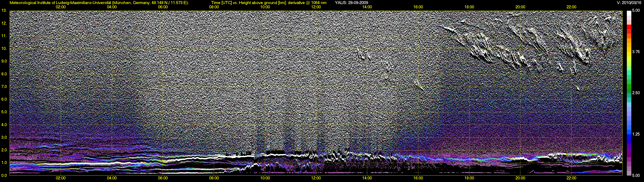The height and width of the screenshot is (182, 644).
Task: Click the 11. height axis label
Action: pos(4,36)
